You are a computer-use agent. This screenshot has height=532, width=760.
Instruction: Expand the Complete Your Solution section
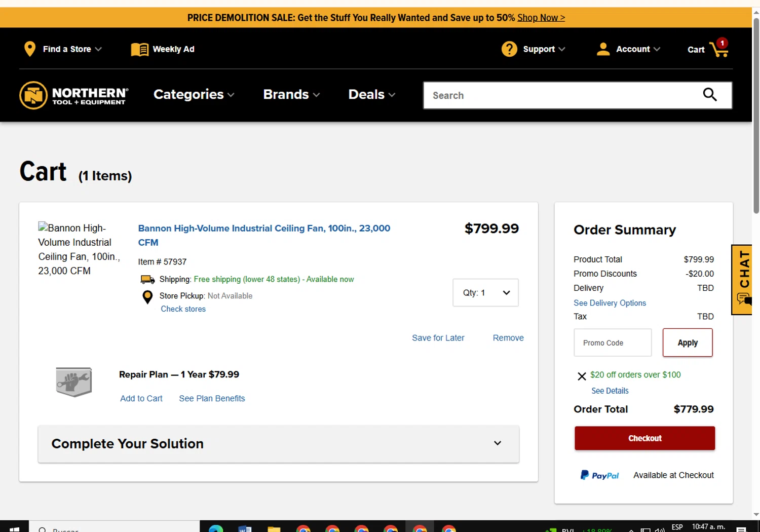pyautogui.click(x=279, y=444)
